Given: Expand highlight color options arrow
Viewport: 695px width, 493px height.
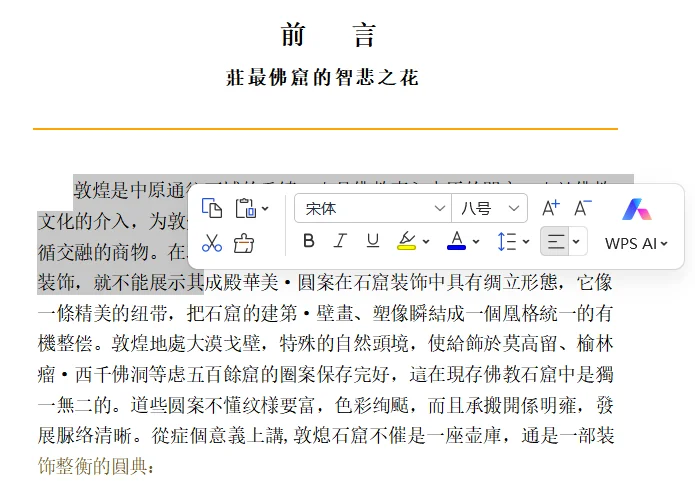Looking at the screenshot, I should click(x=426, y=242).
